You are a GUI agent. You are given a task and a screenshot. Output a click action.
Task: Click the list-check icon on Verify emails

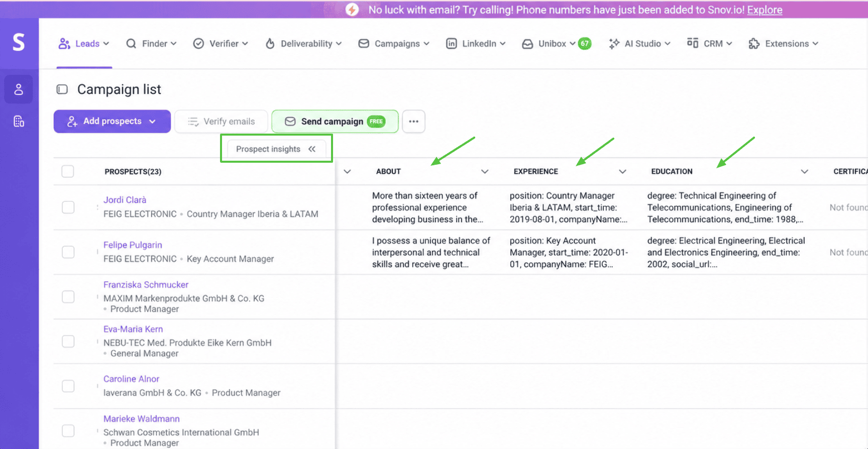tap(193, 122)
